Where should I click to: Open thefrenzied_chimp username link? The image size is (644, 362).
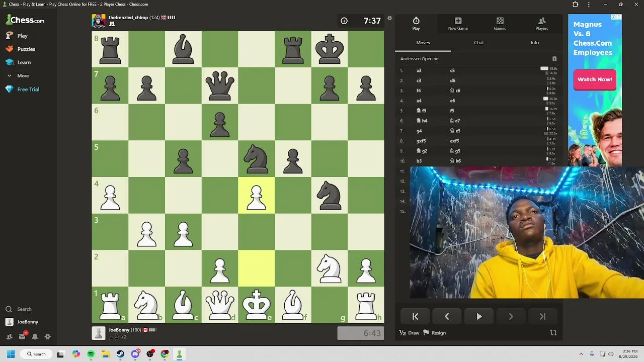tap(128, 18)
